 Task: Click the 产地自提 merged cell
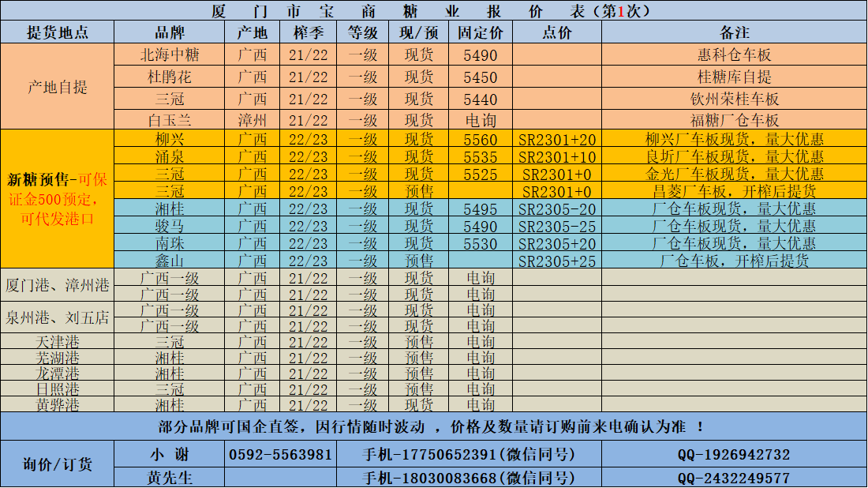pos(58,87)
